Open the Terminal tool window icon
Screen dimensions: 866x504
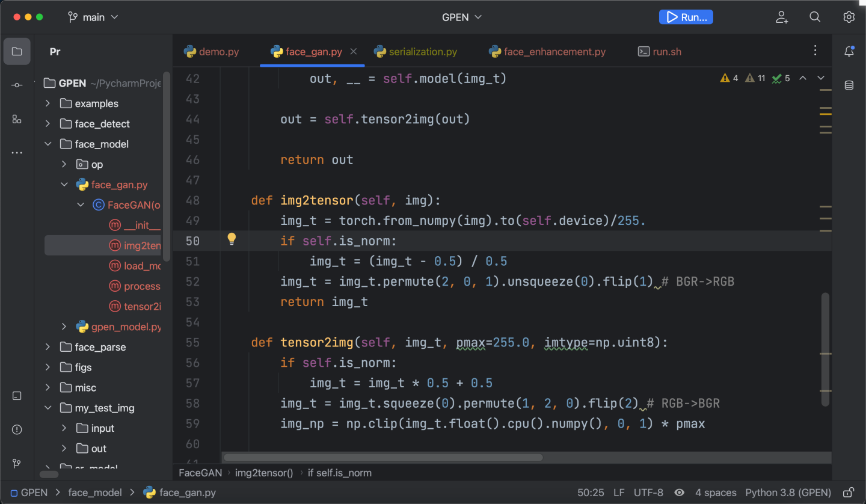17,396
